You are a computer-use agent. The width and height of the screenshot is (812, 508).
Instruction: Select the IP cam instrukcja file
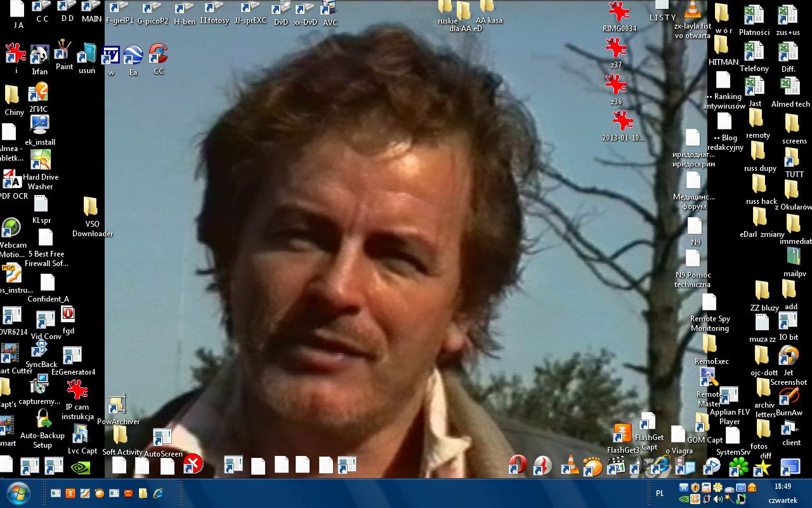point(77,390)
